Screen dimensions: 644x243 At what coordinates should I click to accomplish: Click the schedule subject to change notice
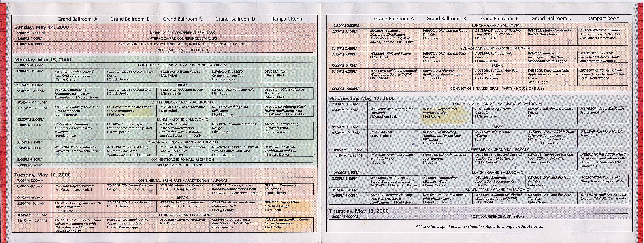479,227
